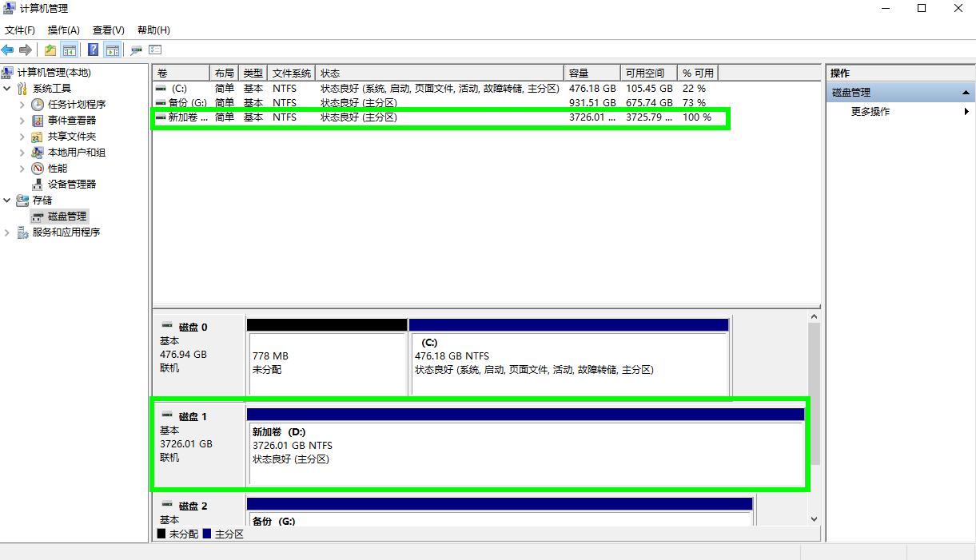Open the 查看(V) menu
976x560 pixels.
(x=109, y=30)
